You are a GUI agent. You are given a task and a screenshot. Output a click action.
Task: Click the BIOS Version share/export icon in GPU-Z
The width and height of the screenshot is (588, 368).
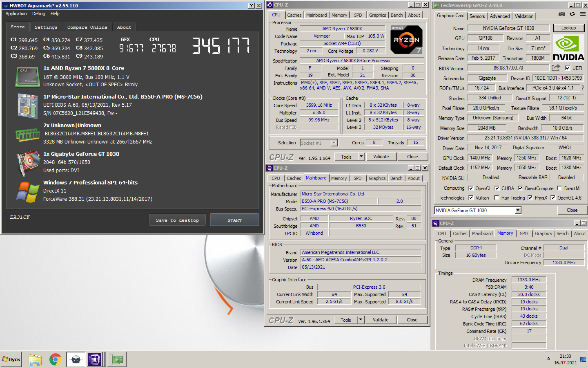[556, 68]
